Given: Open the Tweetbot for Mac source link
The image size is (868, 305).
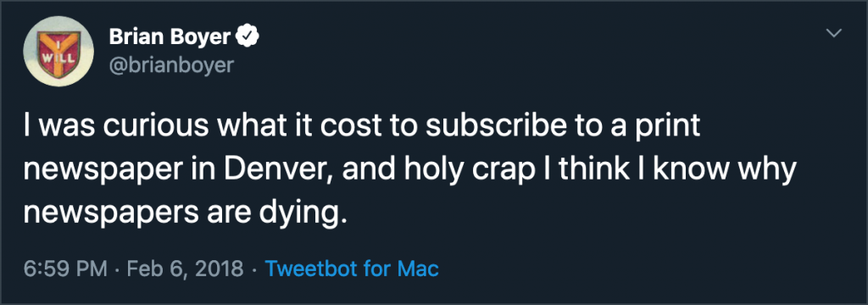Looking at the screenshot, I should pyautogui.click(x=352, y=269).
